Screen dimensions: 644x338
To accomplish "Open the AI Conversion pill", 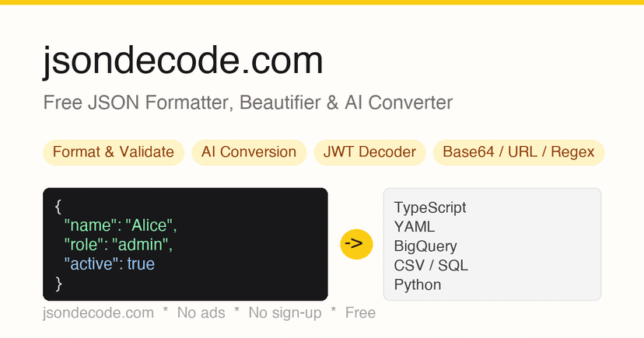I will 249,152.
